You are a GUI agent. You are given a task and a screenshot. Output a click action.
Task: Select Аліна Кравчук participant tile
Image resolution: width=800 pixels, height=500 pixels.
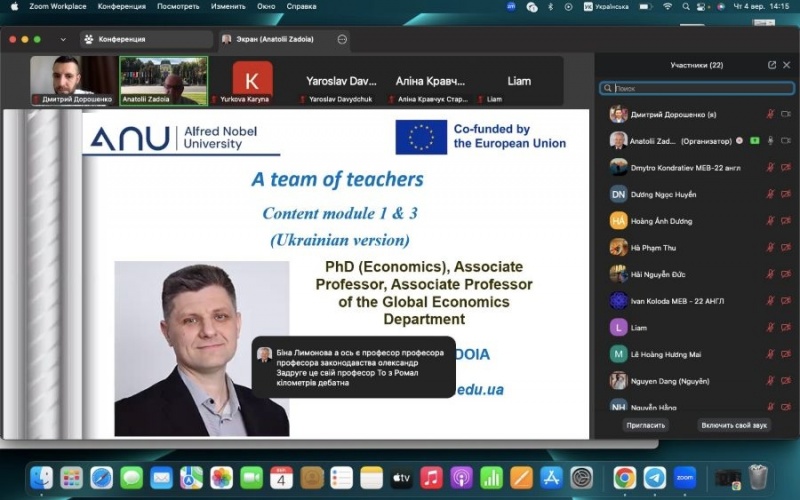430,81
